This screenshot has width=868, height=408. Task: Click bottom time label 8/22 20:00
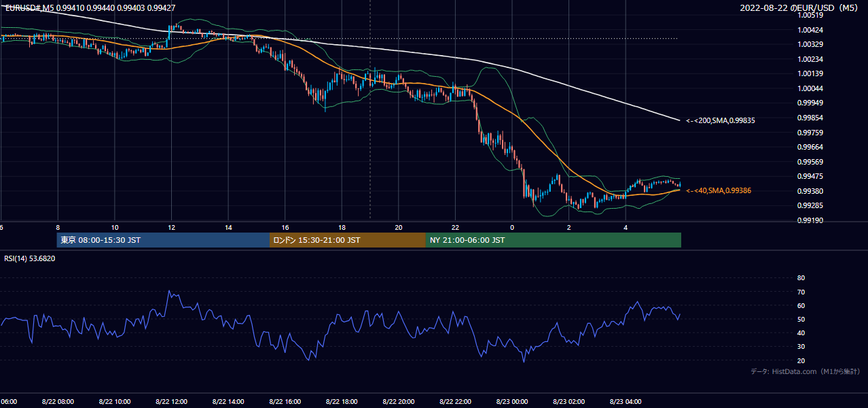click(x=399, y=402)
